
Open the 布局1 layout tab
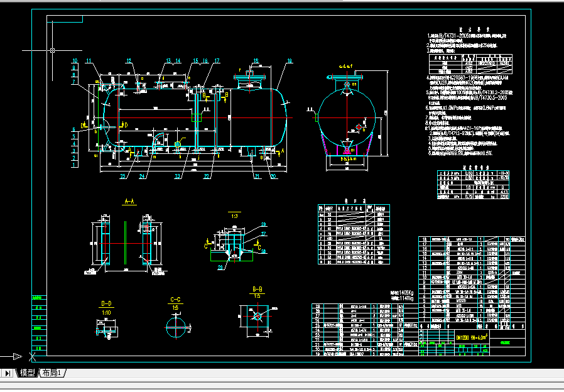click(x=53, y=373)
